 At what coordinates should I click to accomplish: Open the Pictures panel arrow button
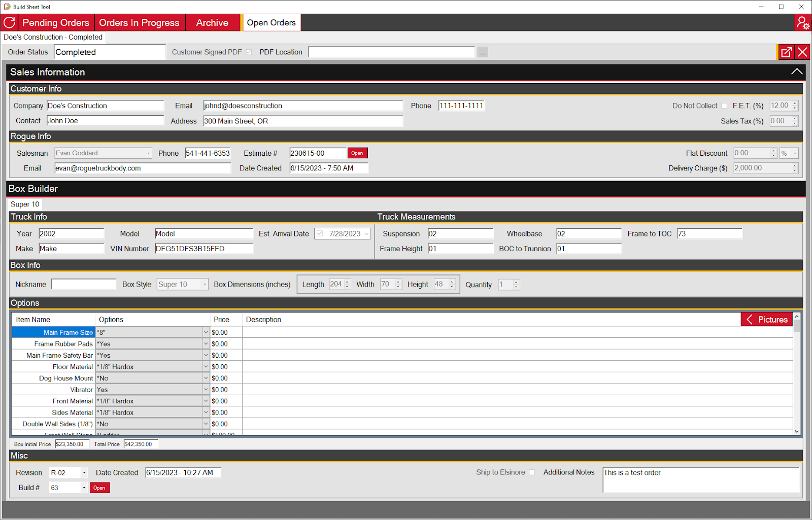click(766, 320)
